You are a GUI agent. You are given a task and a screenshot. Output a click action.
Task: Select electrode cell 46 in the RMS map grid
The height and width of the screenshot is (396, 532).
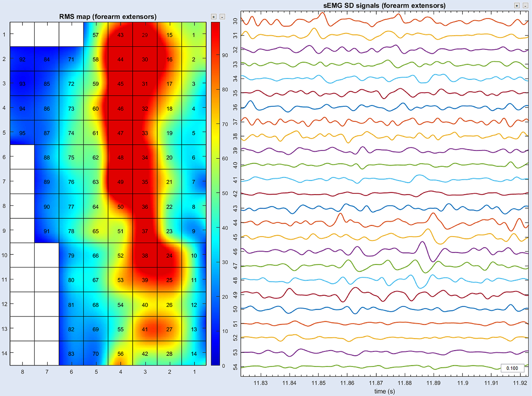[120, 108]
